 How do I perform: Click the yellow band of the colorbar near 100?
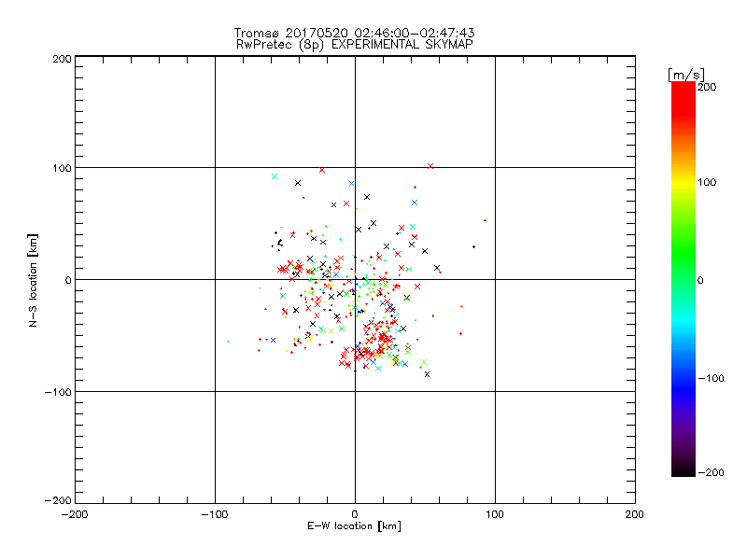(684, 182)
